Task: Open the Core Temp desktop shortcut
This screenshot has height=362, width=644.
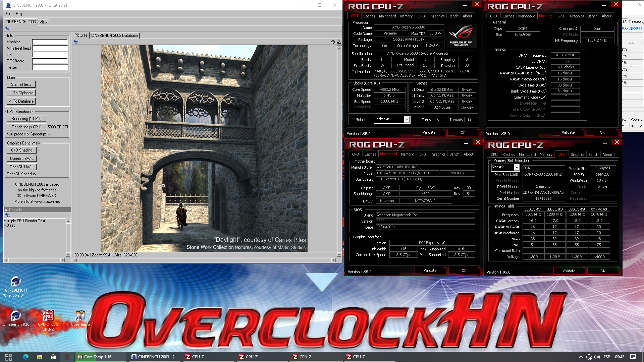Action: (x=80, y=319)
